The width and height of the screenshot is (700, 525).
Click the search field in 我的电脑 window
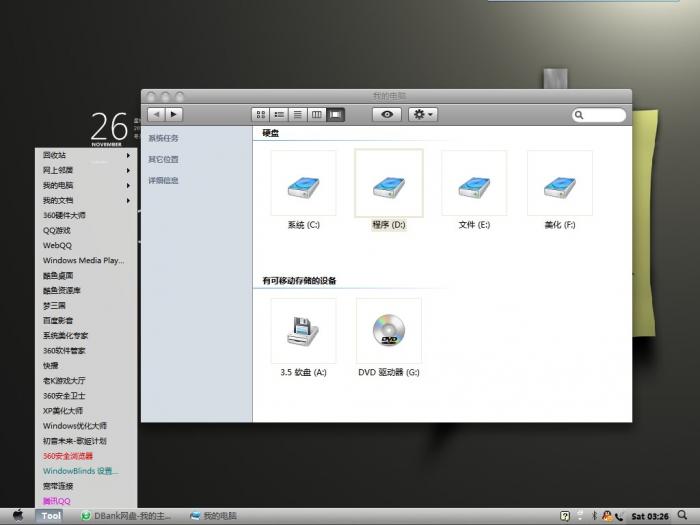pyautogui.click(x=599, y=115)
